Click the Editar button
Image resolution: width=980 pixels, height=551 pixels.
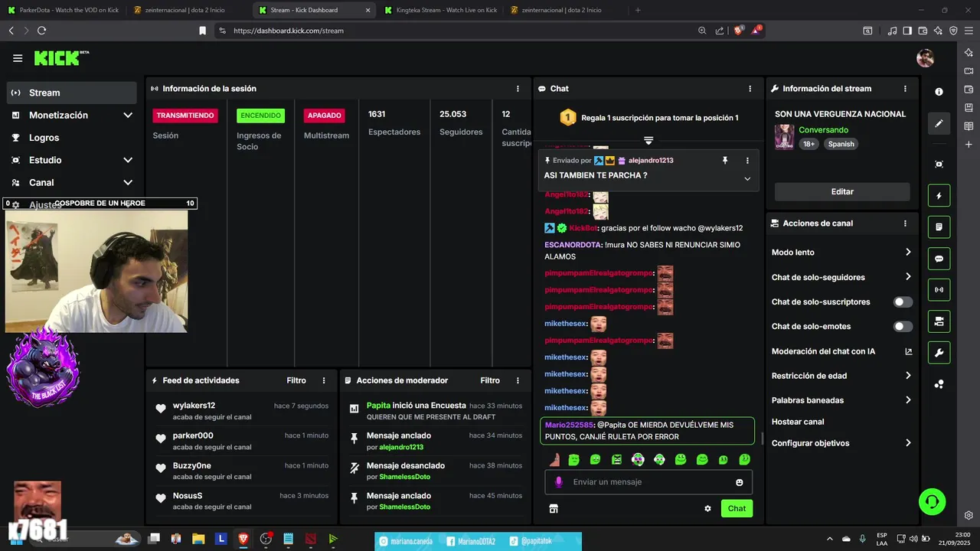point(842,192)
